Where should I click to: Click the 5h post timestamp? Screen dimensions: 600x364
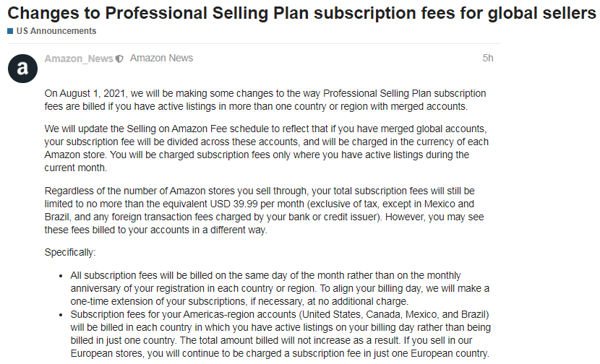point(487,58)
